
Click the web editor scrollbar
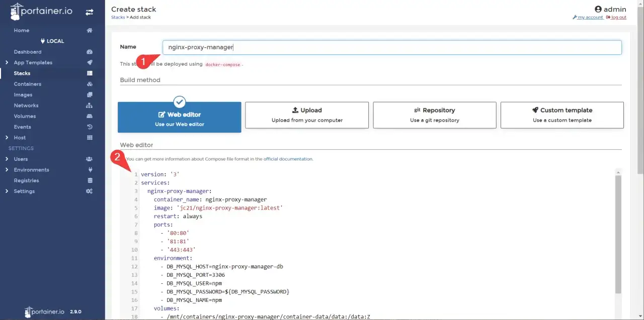(x=618, y=234)
